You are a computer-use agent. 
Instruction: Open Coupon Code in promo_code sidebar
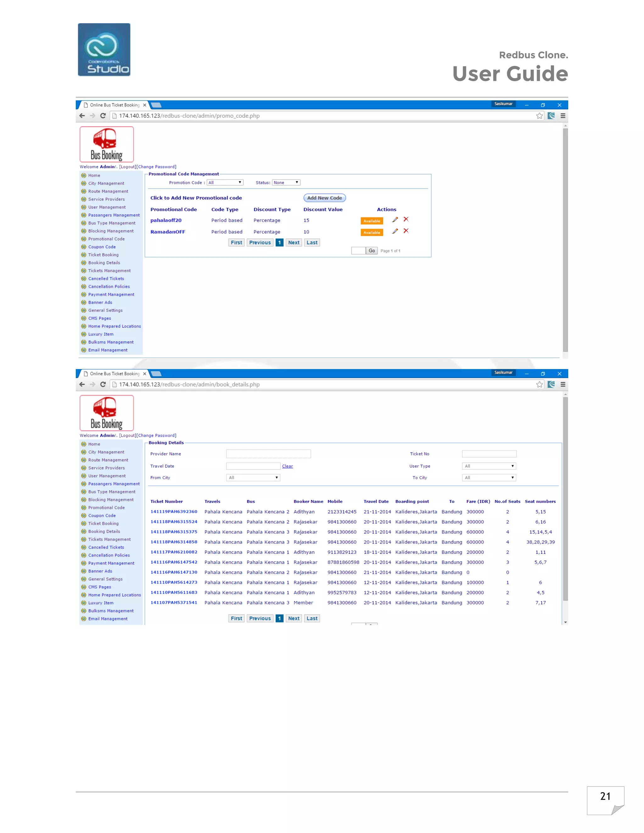[102, 247]
